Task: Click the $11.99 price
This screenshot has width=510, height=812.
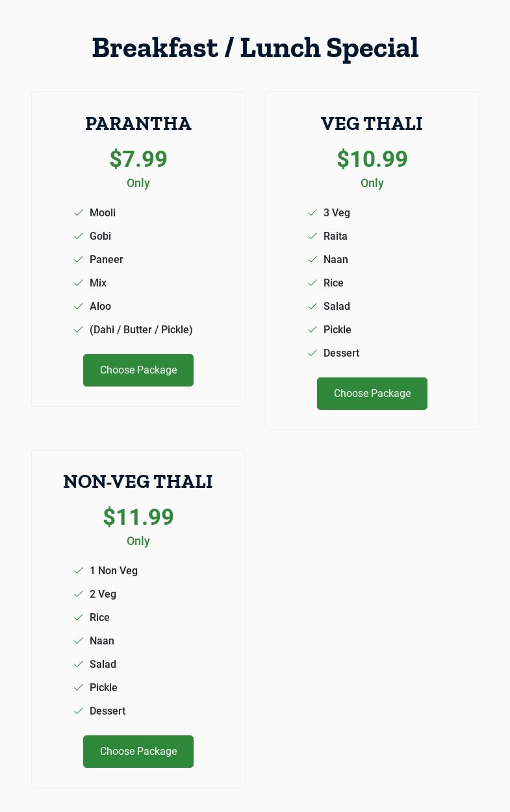Action: 138,517
